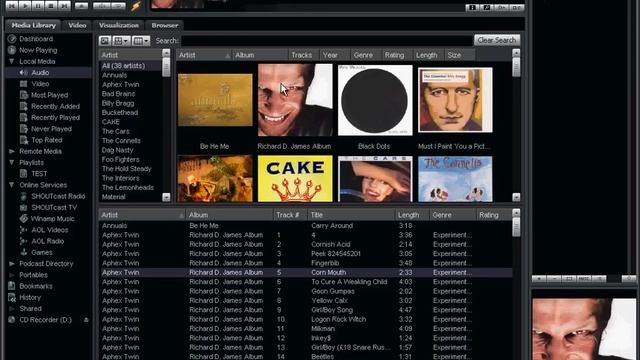Select the Cornish Acid track row
Image resolution: width=640 pixels, height=360 pixels.
305,244
